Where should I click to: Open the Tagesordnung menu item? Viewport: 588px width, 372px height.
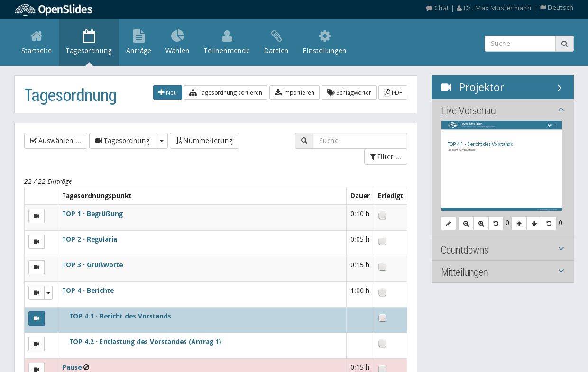tap(89, 42)
